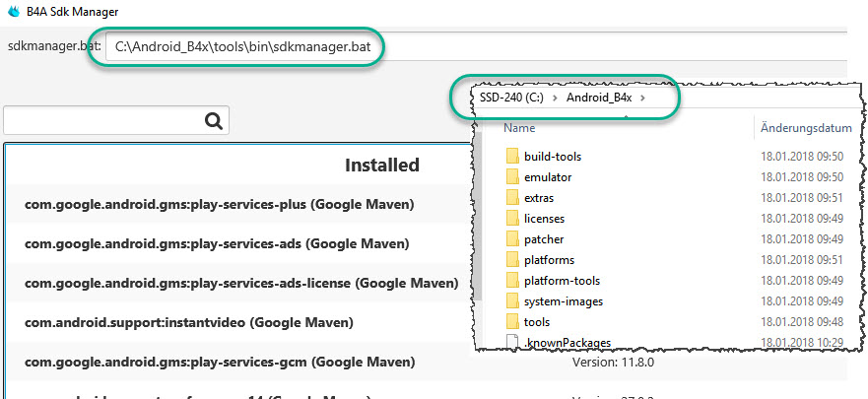Click the 18.01.2018 09:51 date of extras
The width and height of the screenshot is (868, 399).
(x=802, y=198)
